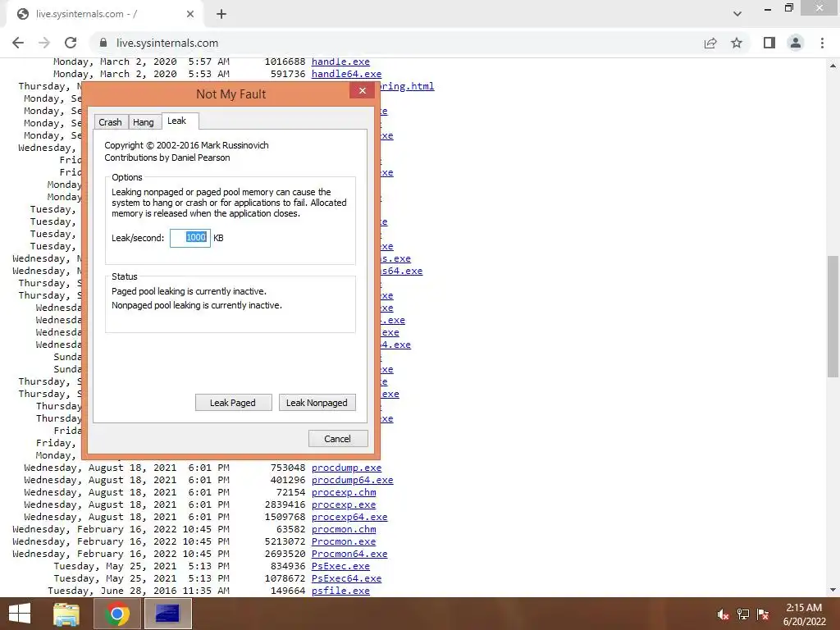Click the page vertical scrollbar thumb
Image resolution: width=840 pixels, height=630 pixels.
point(833,316)
